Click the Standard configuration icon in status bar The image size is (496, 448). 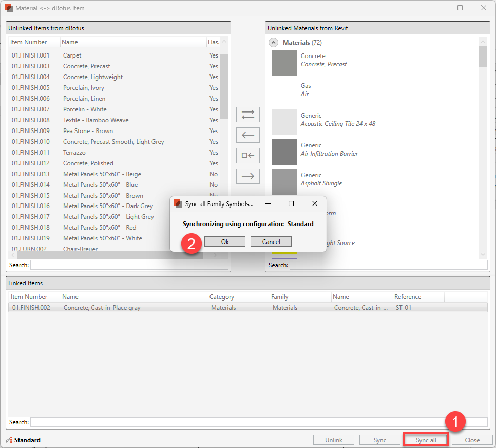click(9, 440)
